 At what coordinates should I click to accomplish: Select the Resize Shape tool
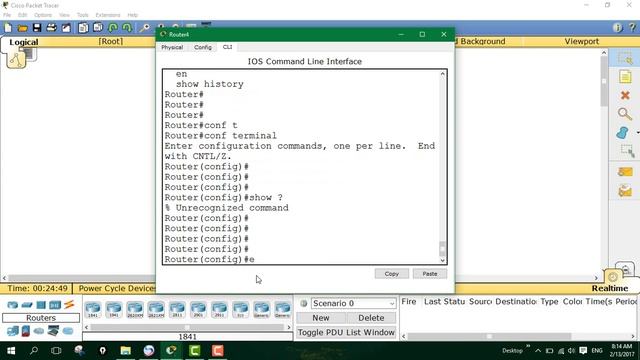click(627, 151)
